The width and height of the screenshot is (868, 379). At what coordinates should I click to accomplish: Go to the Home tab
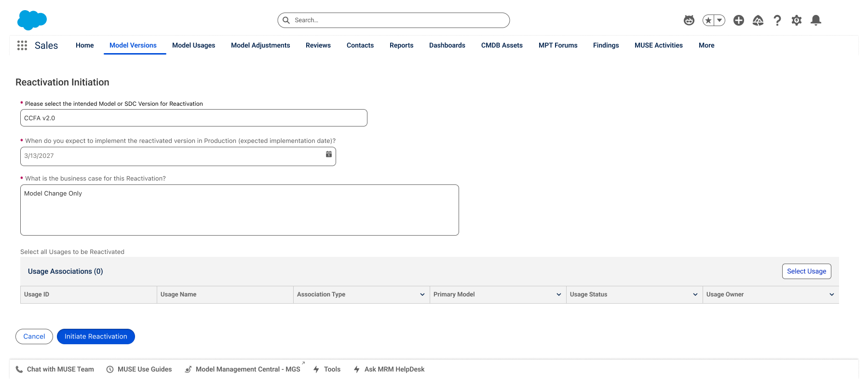coord(85,45)
